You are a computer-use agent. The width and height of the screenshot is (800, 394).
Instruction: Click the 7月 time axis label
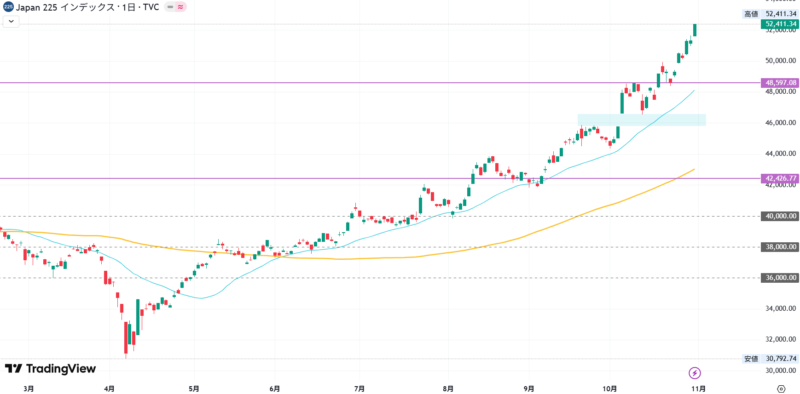point(359,388)
